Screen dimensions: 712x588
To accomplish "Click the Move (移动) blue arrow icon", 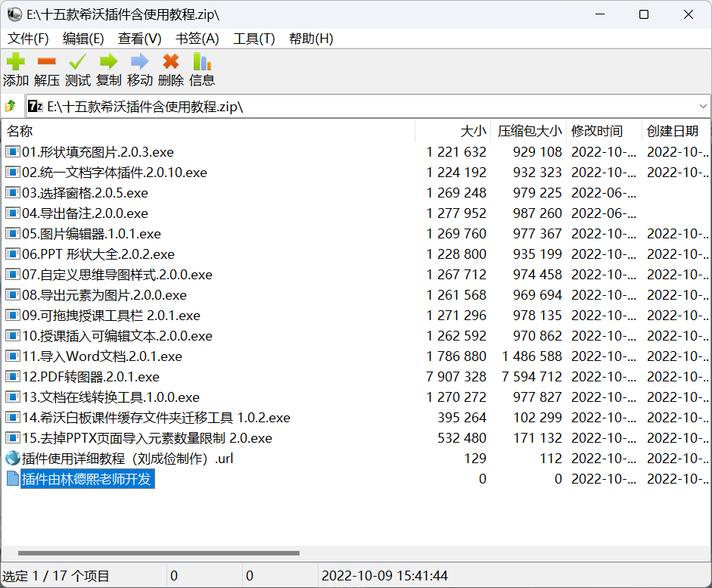I will (139, 63).
